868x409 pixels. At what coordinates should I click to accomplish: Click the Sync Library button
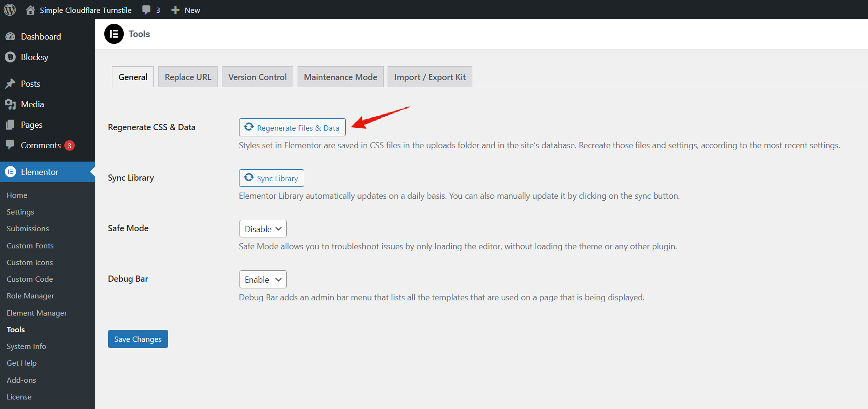click(x=271, y=178)
